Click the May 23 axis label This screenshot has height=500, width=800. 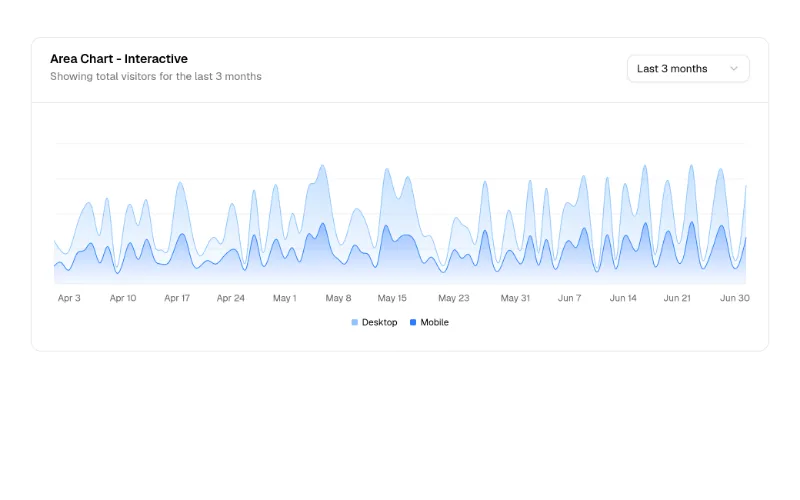point(454,298)
